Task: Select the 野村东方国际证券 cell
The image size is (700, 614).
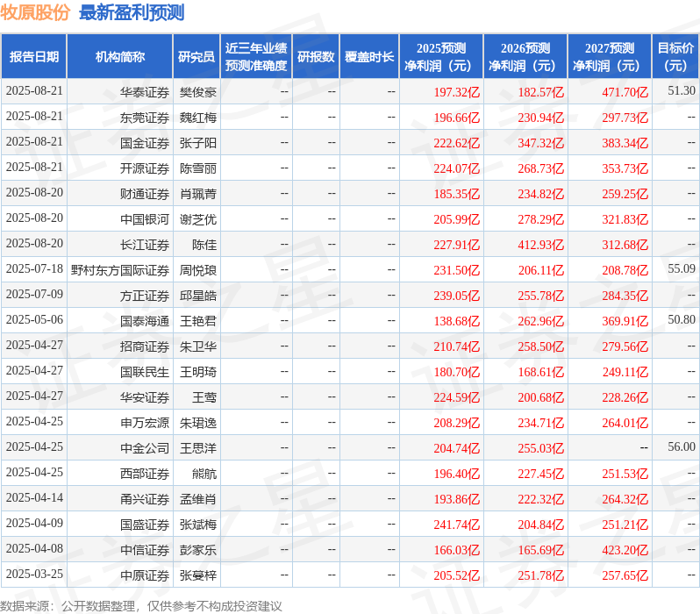Action: (x=120, y=270)
